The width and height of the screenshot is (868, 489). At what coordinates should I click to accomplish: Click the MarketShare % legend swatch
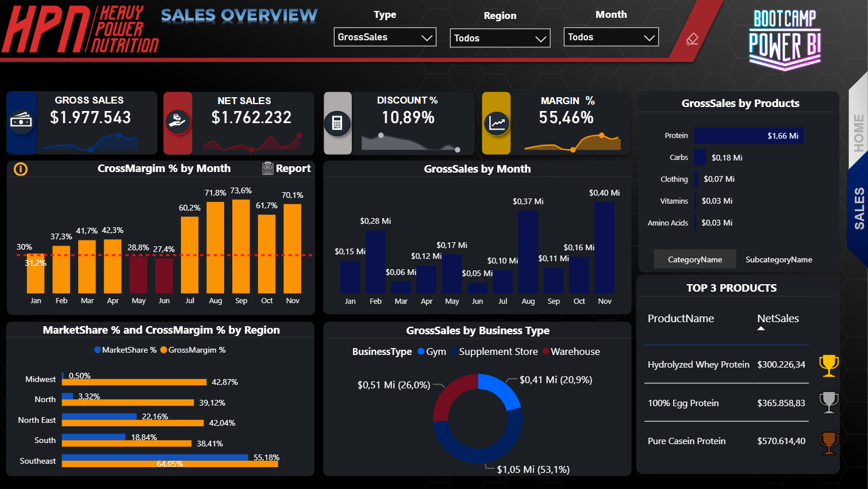pos(98,350)
